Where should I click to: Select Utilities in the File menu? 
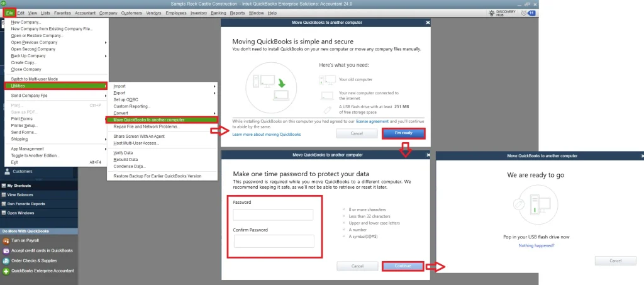pyautogui.click(x=56, y=86)
